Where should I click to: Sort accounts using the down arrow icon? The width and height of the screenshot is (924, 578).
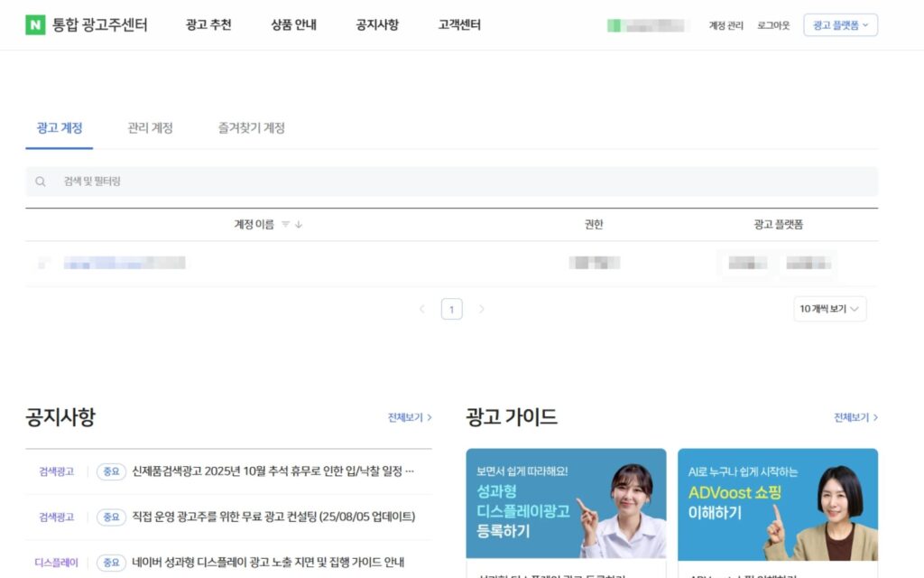(299, 224)
